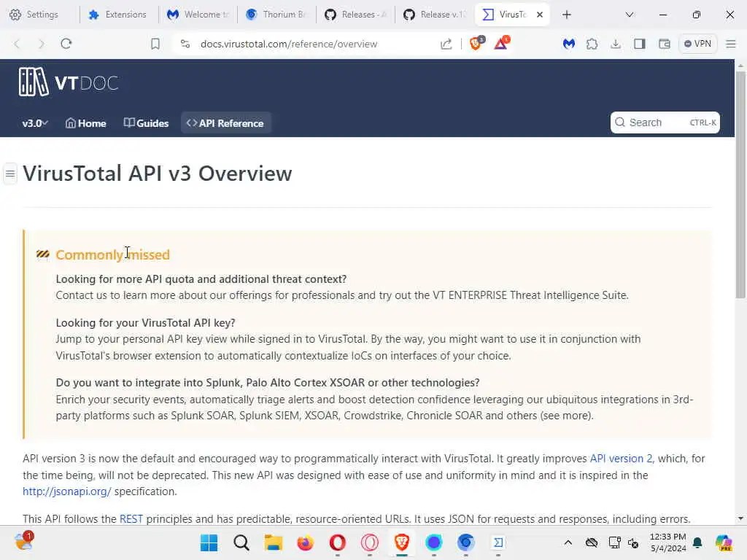Screen dimensions: 747x560
Task: Open the weather widget on taskbar
Action: click(x=24, y=542)
